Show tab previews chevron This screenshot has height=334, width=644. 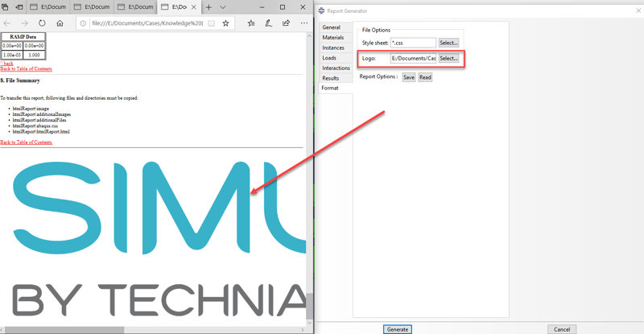click(223, 7)
